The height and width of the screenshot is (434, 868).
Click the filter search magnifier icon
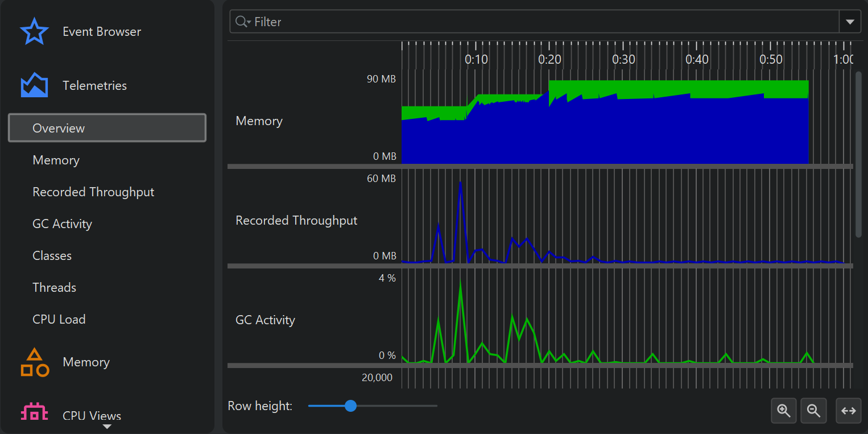(242, 22)
